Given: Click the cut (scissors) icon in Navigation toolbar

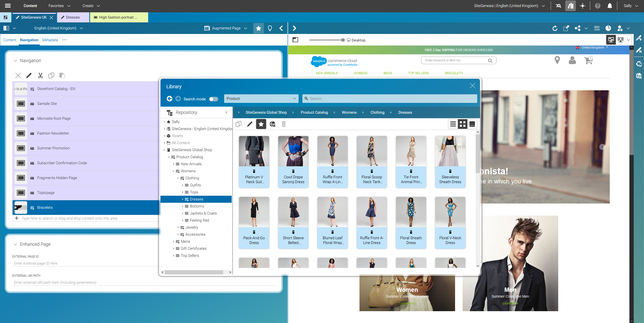Looking at the screenshot, I should [40, 75].
